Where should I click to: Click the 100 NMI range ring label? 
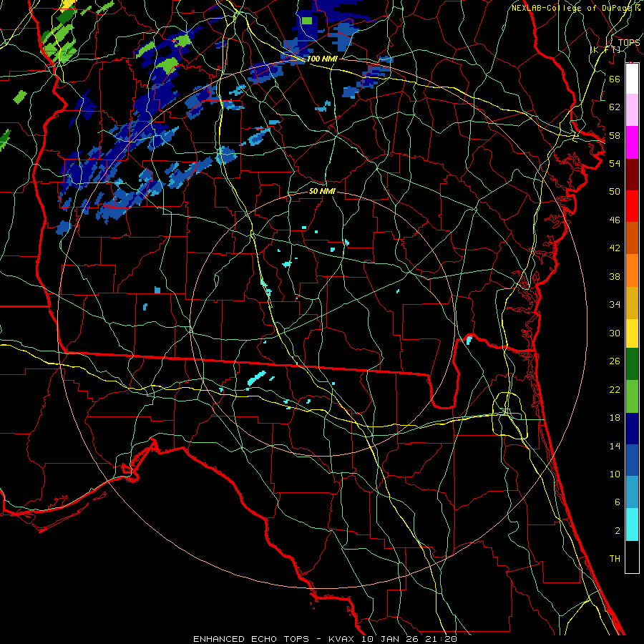(x=322, y=59)
